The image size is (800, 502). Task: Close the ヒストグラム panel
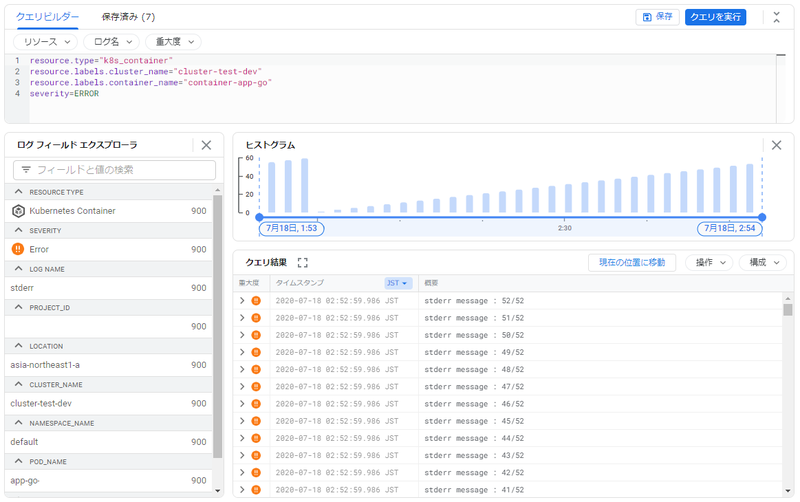777,145
